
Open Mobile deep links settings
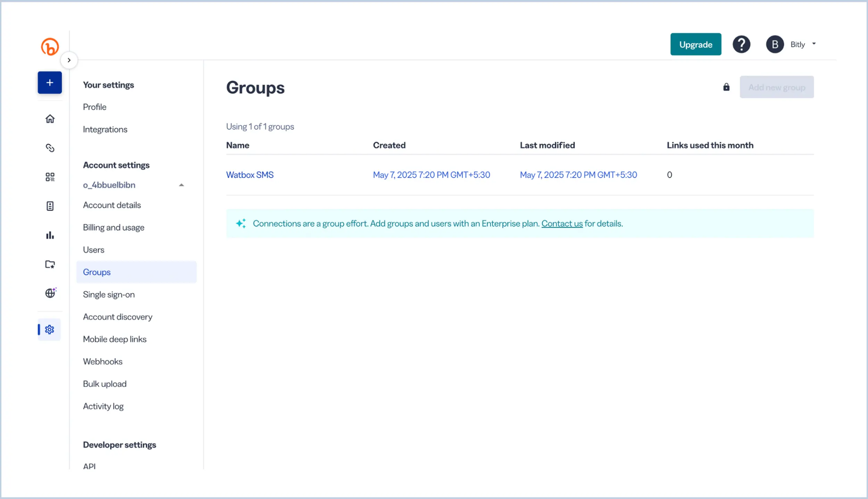pos(115,339)
